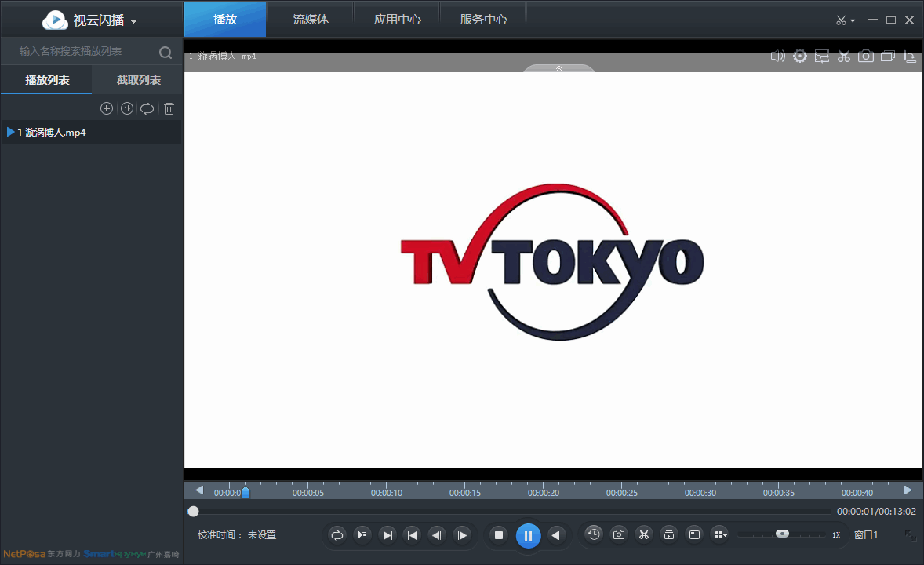Click the 窗口1 window label
The image size is (924, 565).
(866, 535)
